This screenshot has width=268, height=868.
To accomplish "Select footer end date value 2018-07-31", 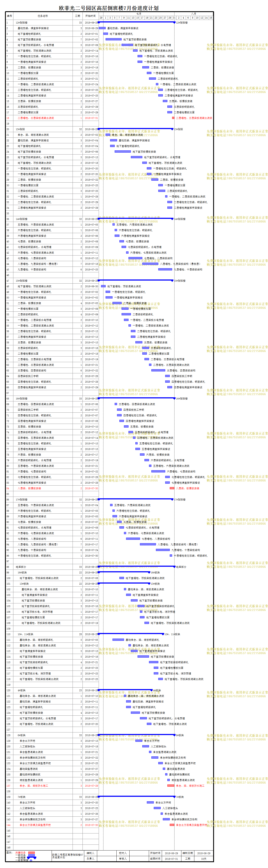I will point(171,859).
